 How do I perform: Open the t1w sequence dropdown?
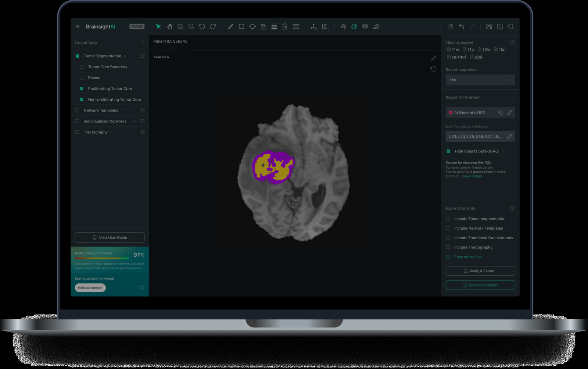coord(480,80)
